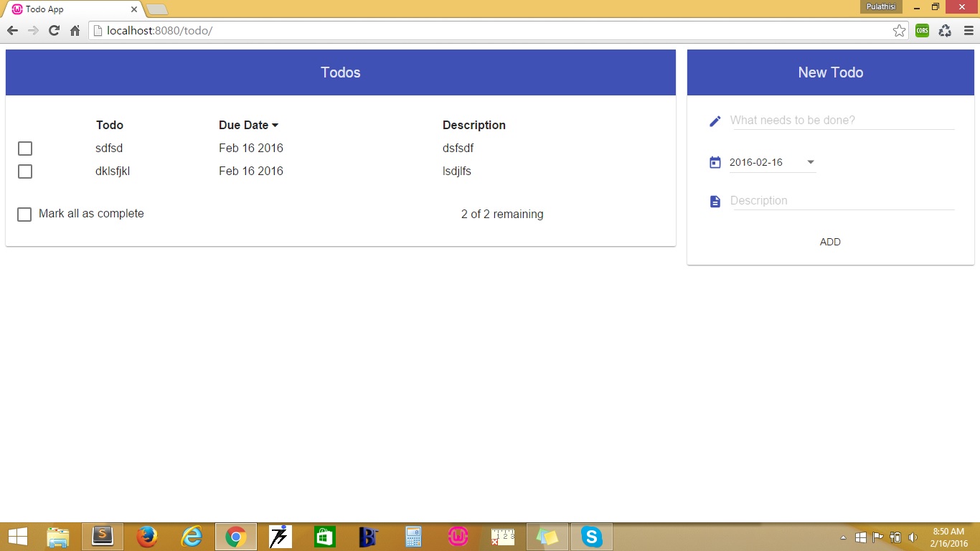The image size is (980, 551).
Task: Go back with the browser back arrow
Action: click(12, 30)
